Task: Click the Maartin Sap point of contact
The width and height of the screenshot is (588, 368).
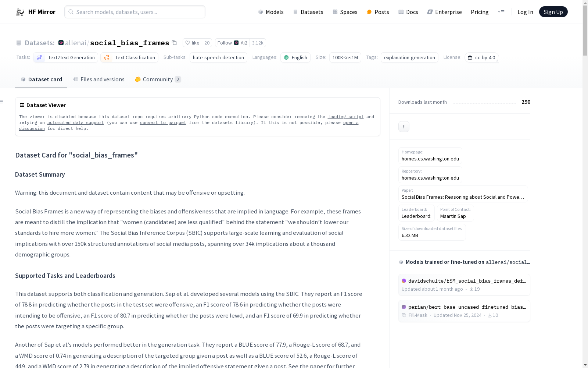Action: pos(455,213)
